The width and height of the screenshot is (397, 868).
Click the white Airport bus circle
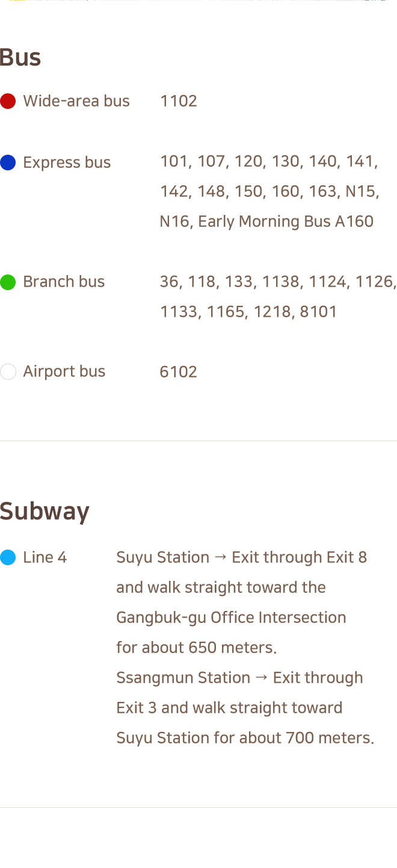(8, 371)
